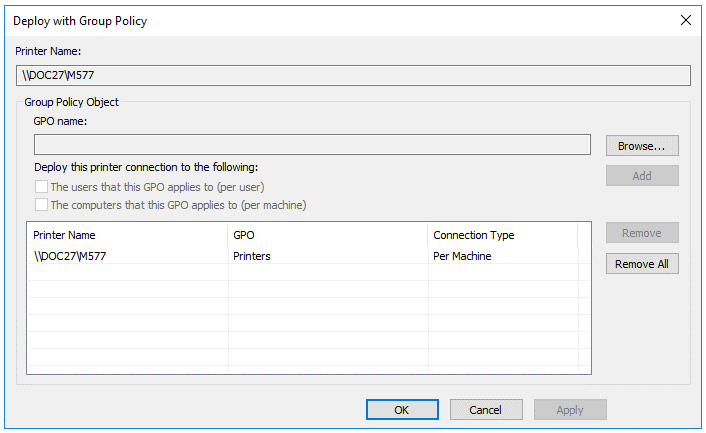Click the Printer Name text field

tap(353, 75)
